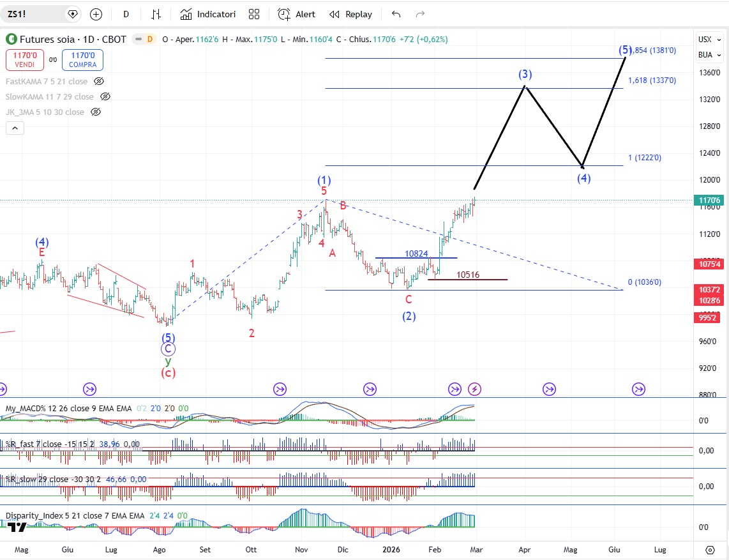The image size is (729, 560).
Task: Click the add symbol plus icon
Action: (x=96, y=14)
